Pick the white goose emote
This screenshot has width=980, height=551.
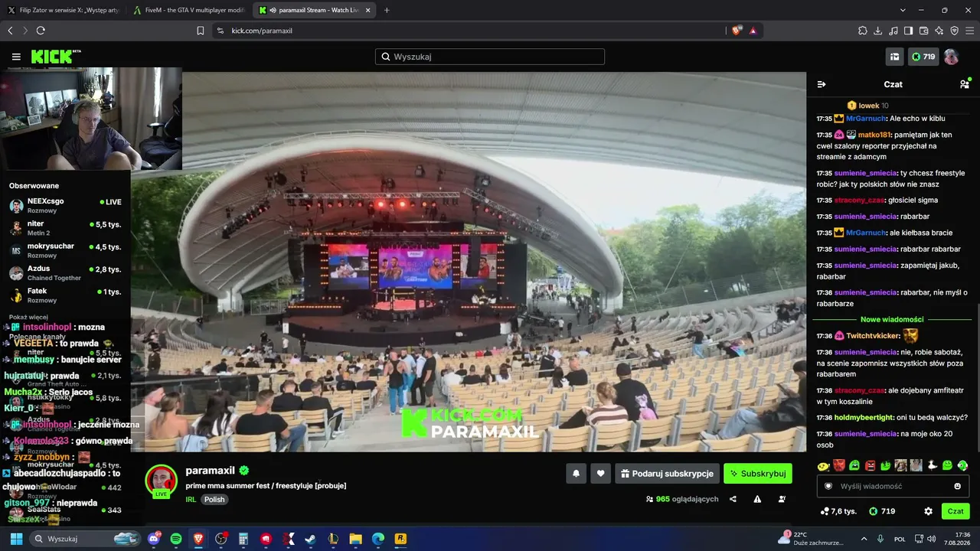tap(932, 465)
